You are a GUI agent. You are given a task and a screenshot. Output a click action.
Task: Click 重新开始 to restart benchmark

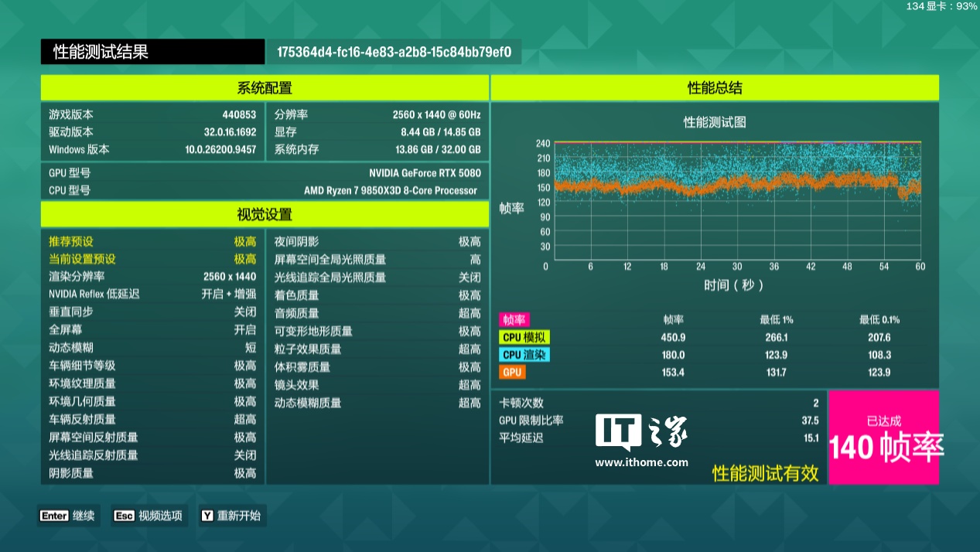click(x=231, y=516)
